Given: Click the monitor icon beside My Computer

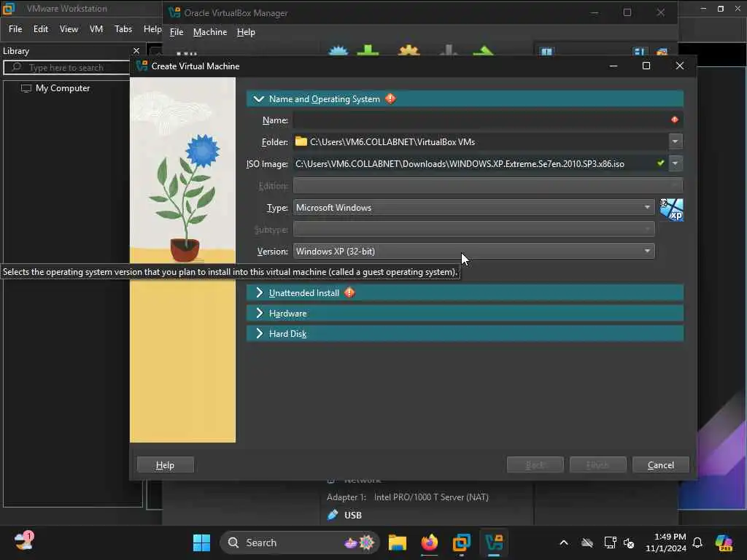Looking at the screenshot, I should (x=26, y=88).
